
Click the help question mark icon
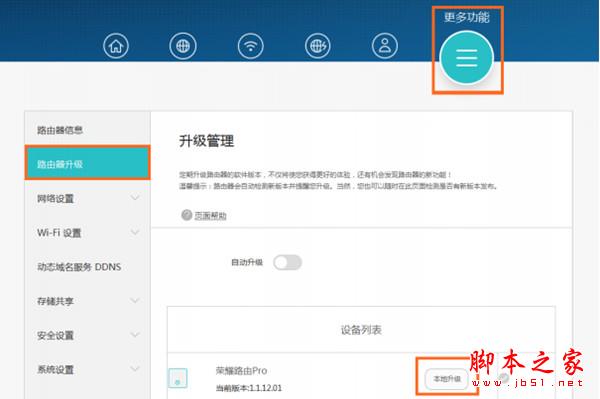pyautogui.click(x=186, y=215)
